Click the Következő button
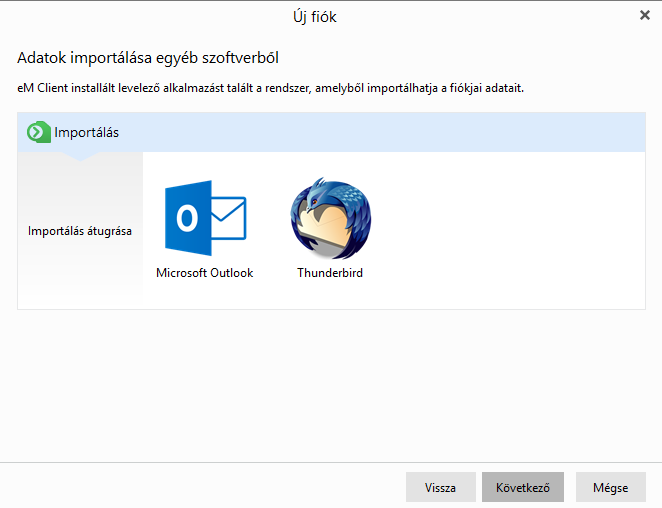The image size is (662, 508). coord(523,487)
